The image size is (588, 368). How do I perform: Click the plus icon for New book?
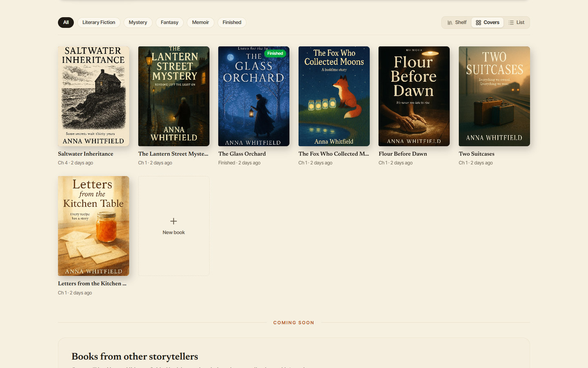(174, 221)
